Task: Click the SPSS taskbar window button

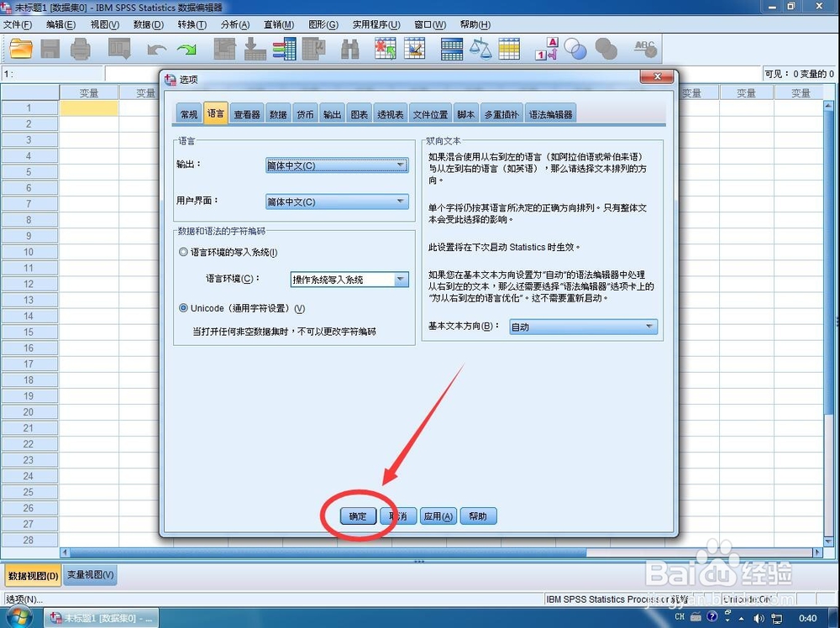Action: pyautogui.click(x=102, y=619)
